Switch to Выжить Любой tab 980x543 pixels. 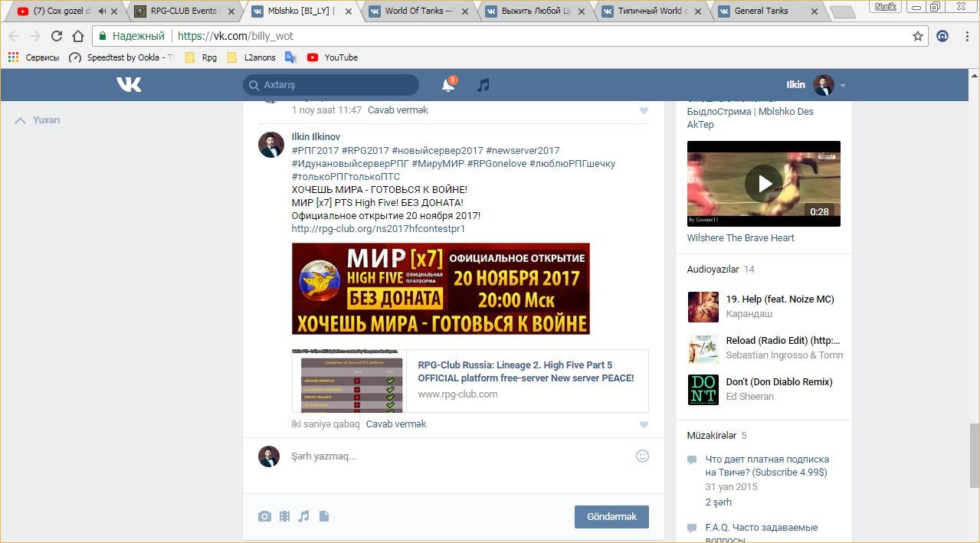[535, 11]
